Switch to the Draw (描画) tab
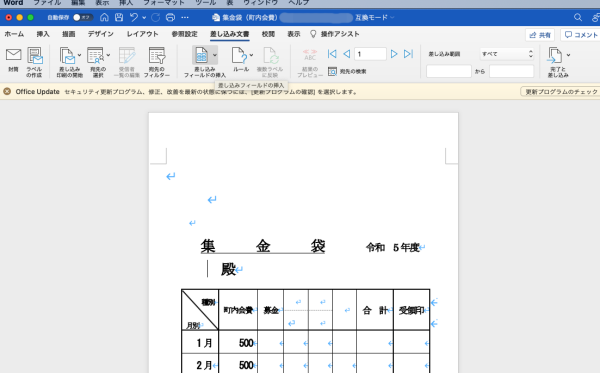The height and width of the screenshot is (373, 600). [68, 34]
